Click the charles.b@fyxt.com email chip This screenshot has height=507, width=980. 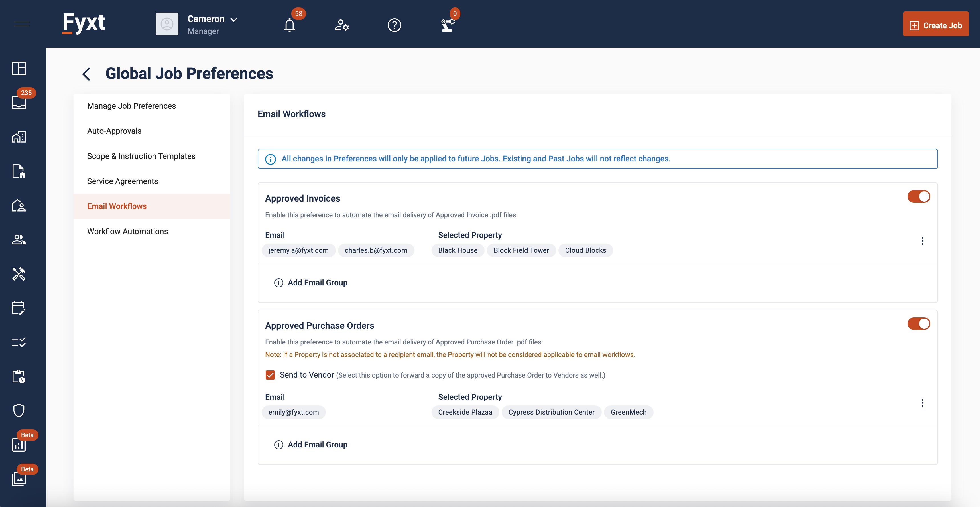(x=376, y=250)
